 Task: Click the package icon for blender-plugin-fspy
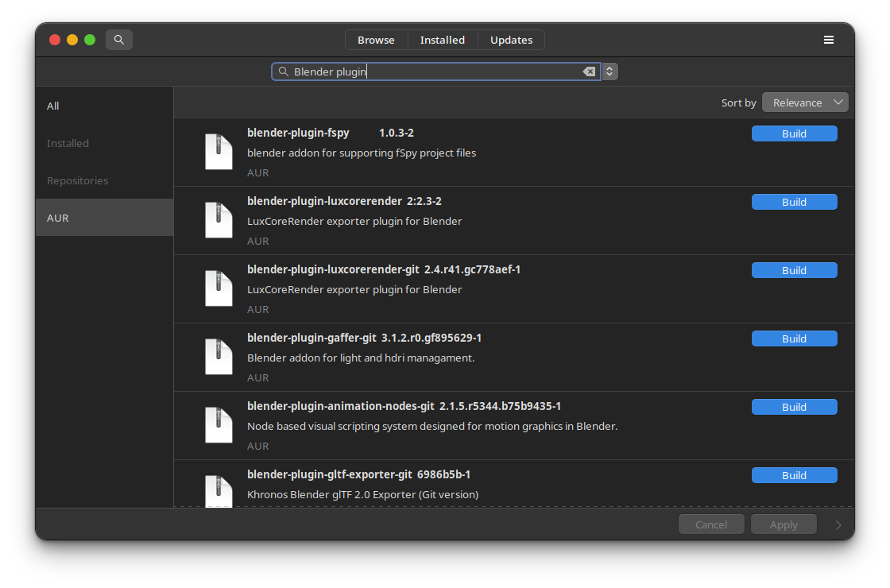[x=219, y=152]
